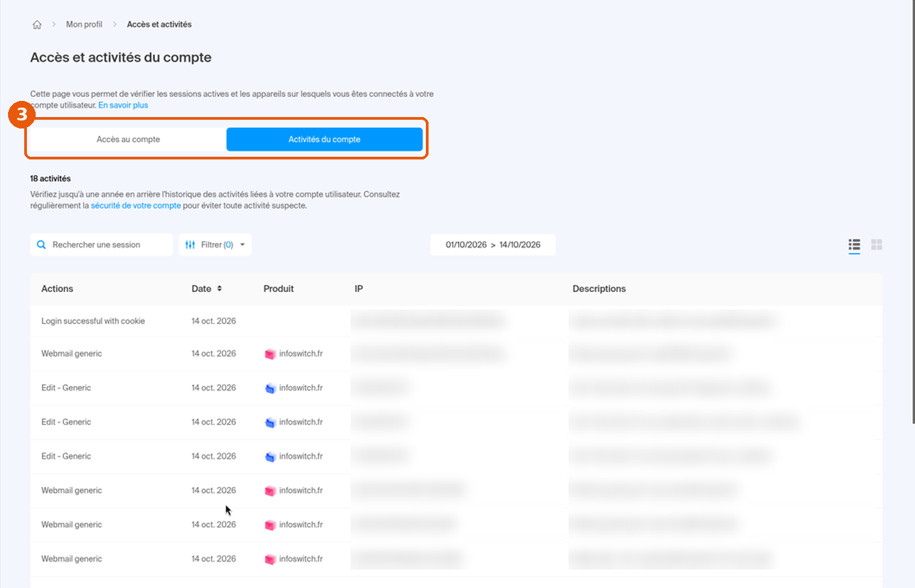Viewport: 915px width, 588px height.
Task: Click the first Edit - Generic action
Action: coord(66,388)
